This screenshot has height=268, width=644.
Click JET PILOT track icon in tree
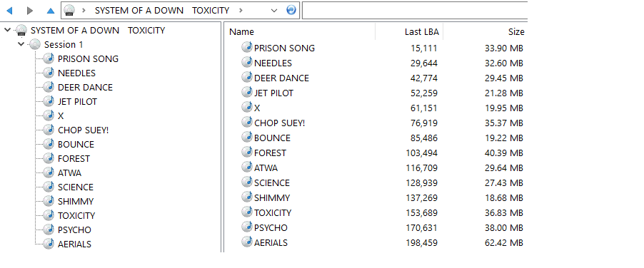[49, 100]
